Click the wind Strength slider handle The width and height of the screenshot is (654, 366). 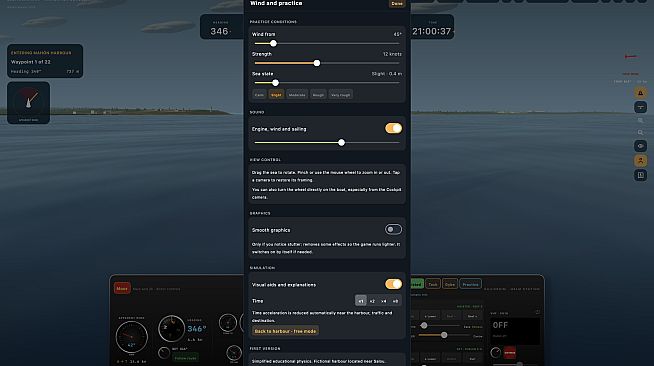[317, 63]
